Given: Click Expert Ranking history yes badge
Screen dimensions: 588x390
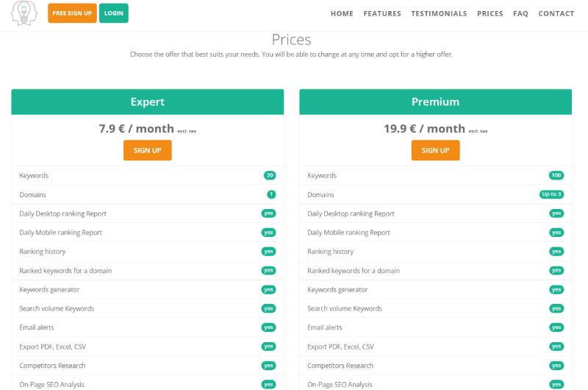Looking at the screenshot, I should (x=268, y=252).
